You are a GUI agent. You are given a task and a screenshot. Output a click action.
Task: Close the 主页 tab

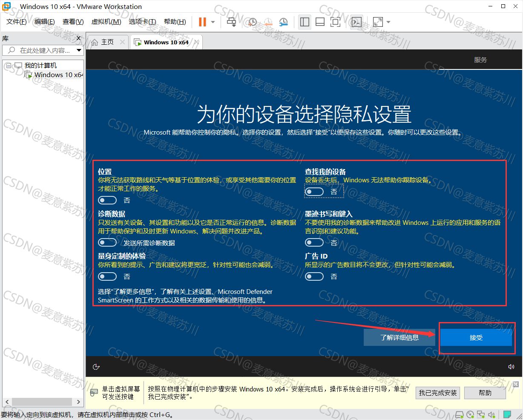tap(123, 42)
